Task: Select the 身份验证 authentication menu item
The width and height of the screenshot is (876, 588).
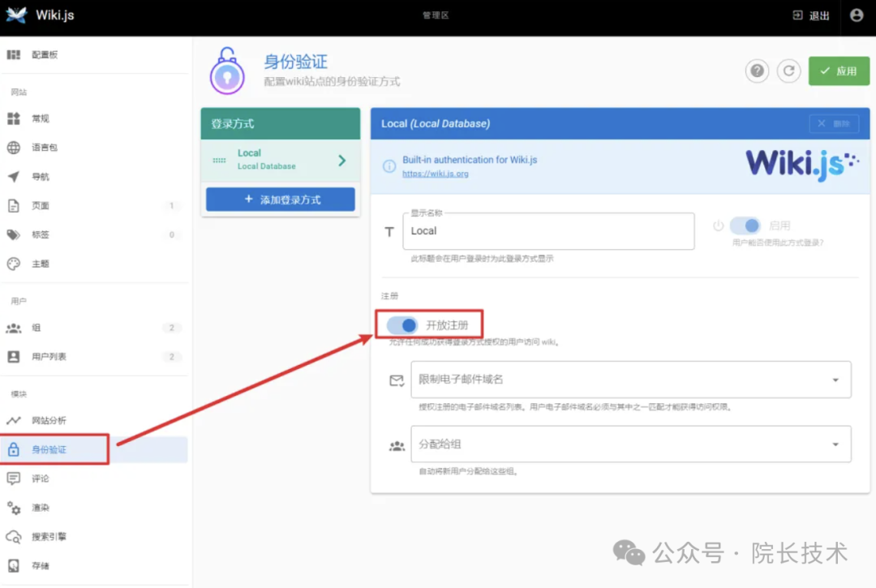Action: pos(95,449)
